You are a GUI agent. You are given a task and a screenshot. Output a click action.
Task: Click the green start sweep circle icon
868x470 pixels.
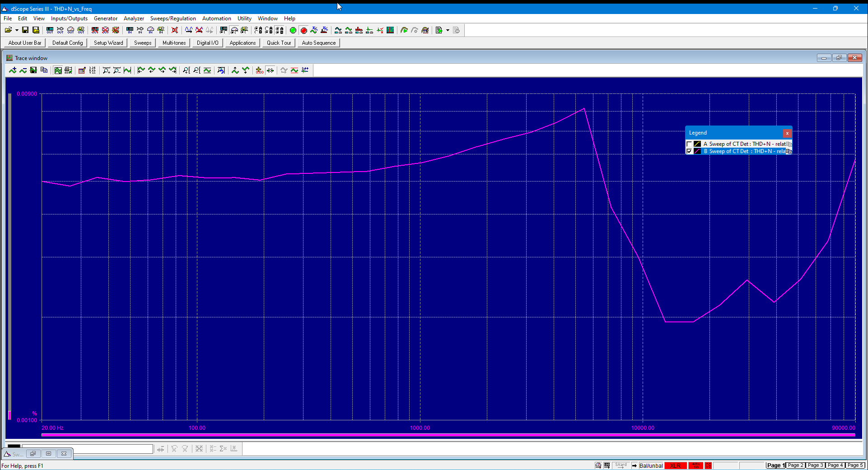(x=293, y=30)
